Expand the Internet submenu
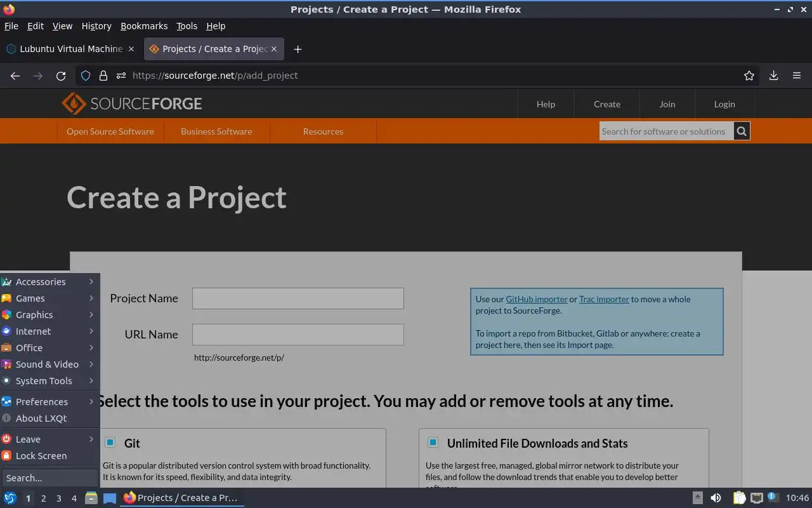 [x=49, y=331]
